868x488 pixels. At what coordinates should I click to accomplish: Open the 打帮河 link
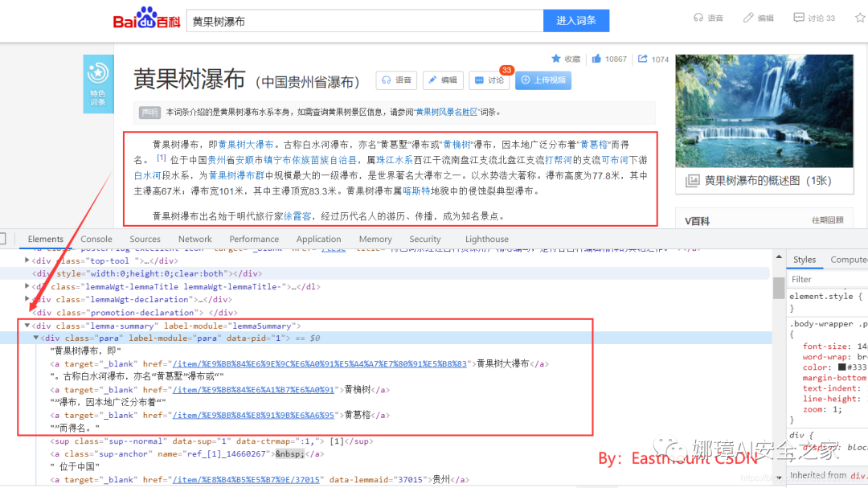[x=559, y=160]
